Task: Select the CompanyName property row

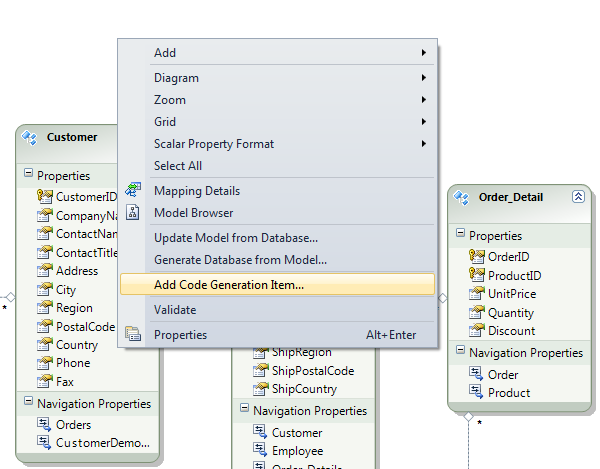Action: 77,215
